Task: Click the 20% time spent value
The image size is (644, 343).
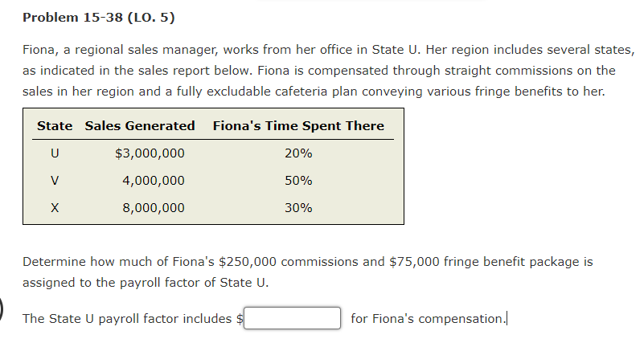Action: click(298, 153)
